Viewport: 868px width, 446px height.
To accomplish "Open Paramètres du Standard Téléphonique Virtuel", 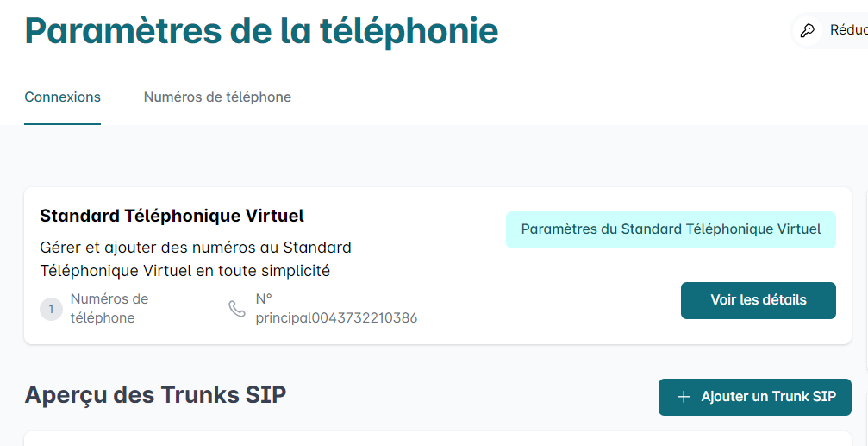I will click(x=671, y=229).
